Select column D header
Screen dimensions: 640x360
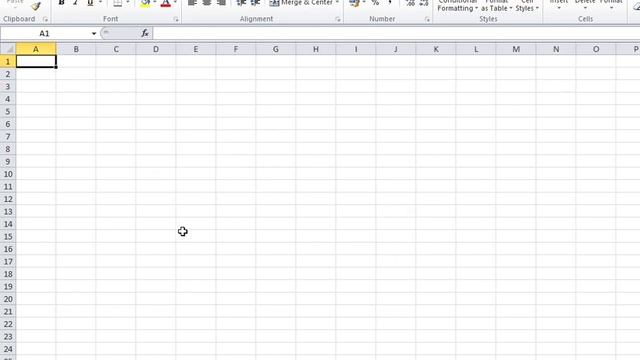[156, 49]
